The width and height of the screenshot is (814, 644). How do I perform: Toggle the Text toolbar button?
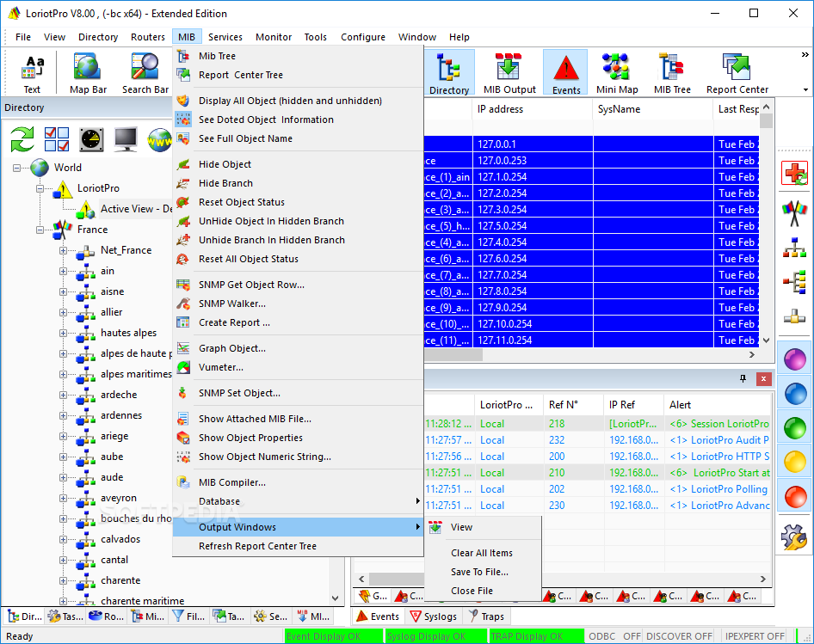pyautogui.click(x=32, y=74)
